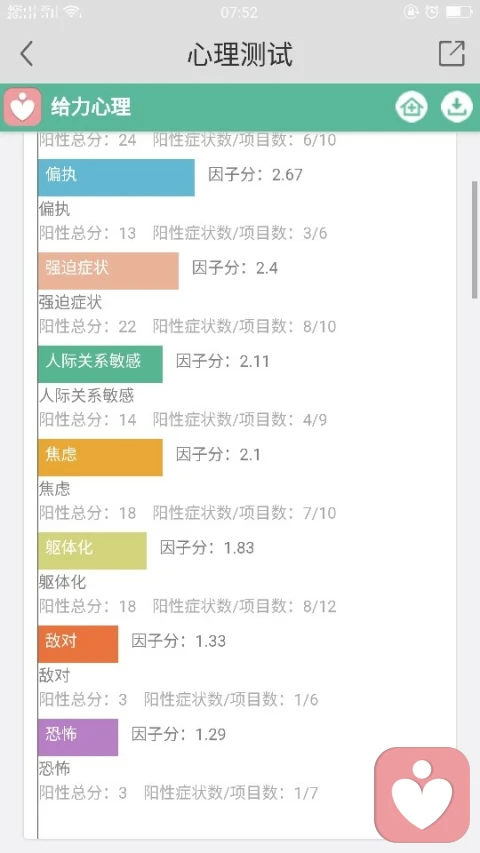Tap the floating pink heart button
Image resolution: width=480 pixels, height=853 pixels.
422,794
